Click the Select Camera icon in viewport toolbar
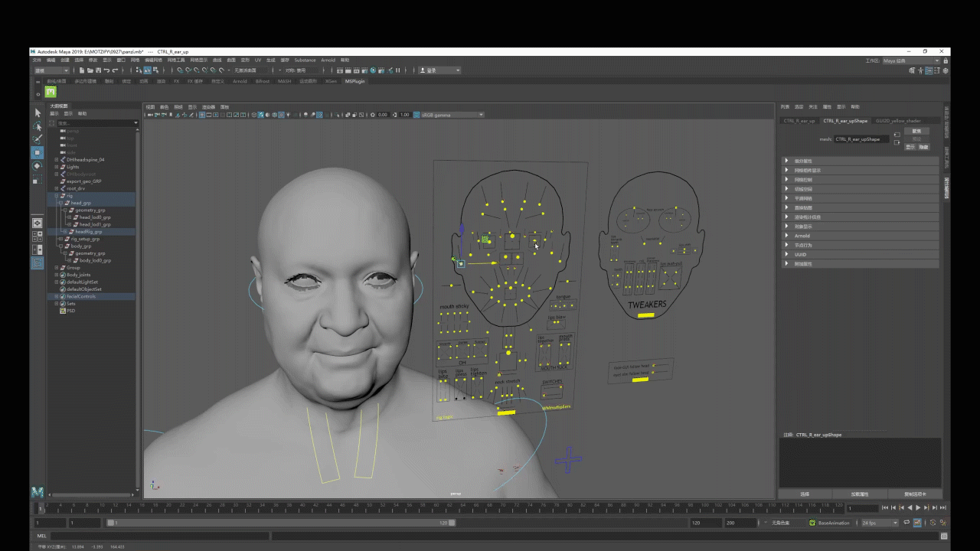980x551 pixels. click(x=149, y=115)
